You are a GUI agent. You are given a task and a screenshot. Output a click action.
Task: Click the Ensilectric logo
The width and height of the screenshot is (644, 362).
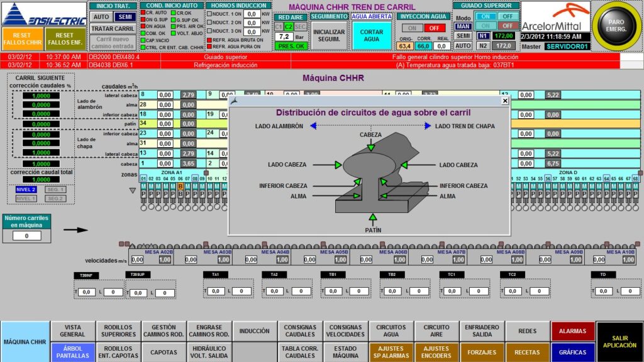coord(43,14)
